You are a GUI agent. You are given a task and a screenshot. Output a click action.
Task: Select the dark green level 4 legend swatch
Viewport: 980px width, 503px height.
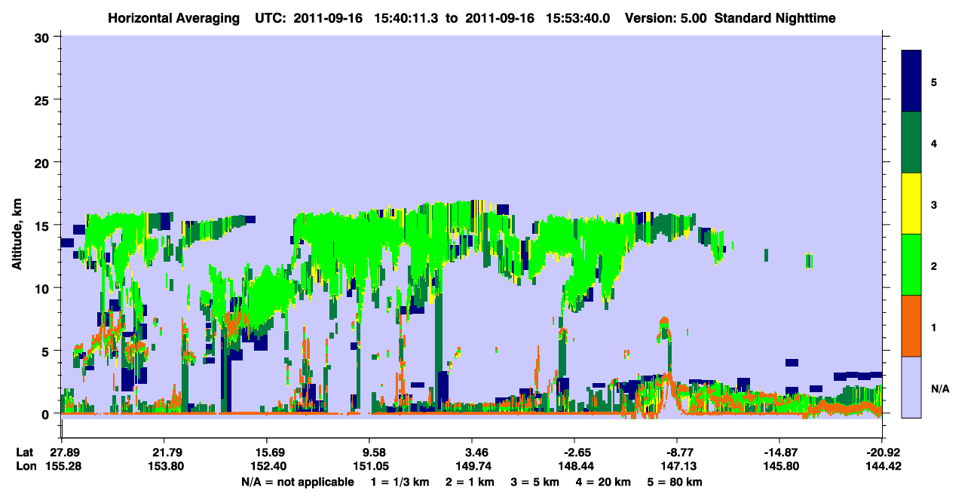[x=911, y=142]
